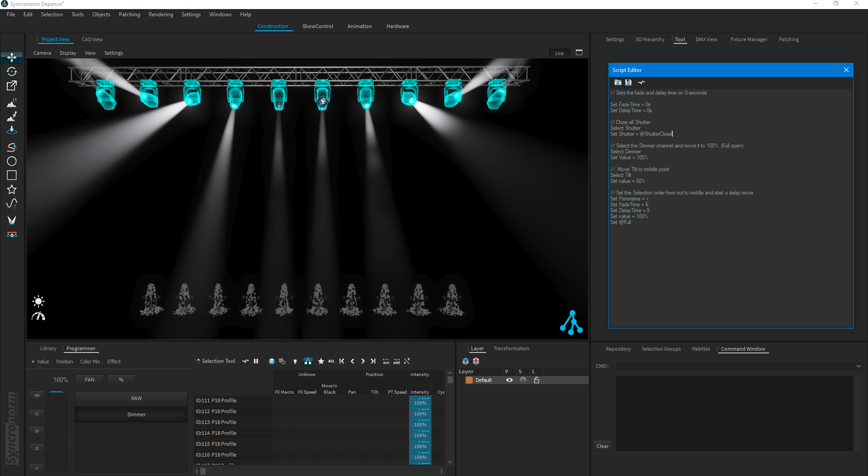Select the Move tool in left toolbar
This screenshot has width=868, height=476.
[x=12, y=57]
